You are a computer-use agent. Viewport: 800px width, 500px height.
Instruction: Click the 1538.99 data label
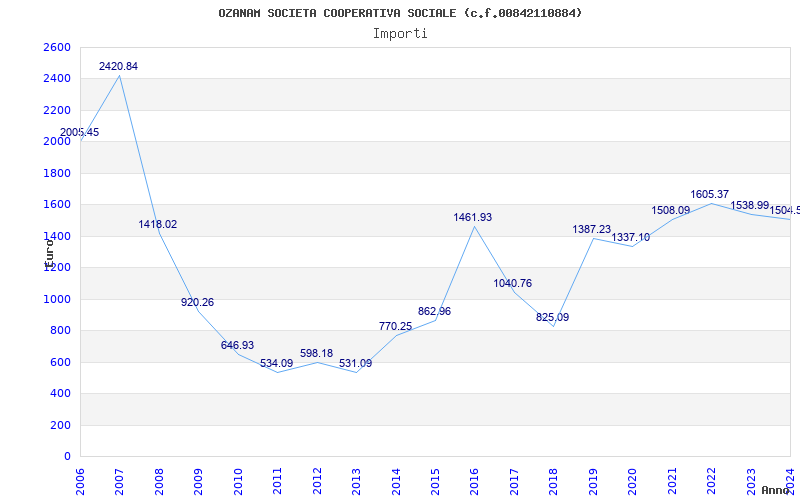click(749, 205)
